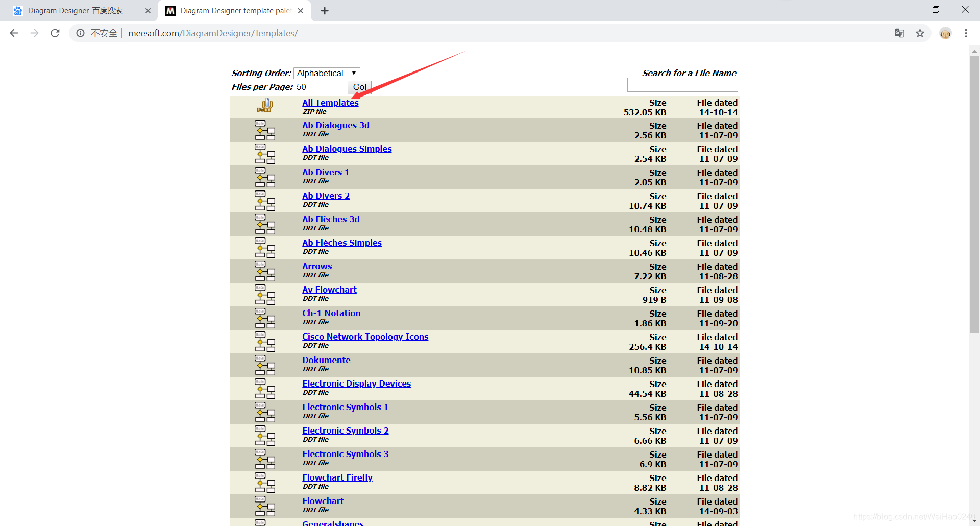Open the Cisco Network Topology Icons link
This screenshot has width=980, height=526.
click(365, 337)
